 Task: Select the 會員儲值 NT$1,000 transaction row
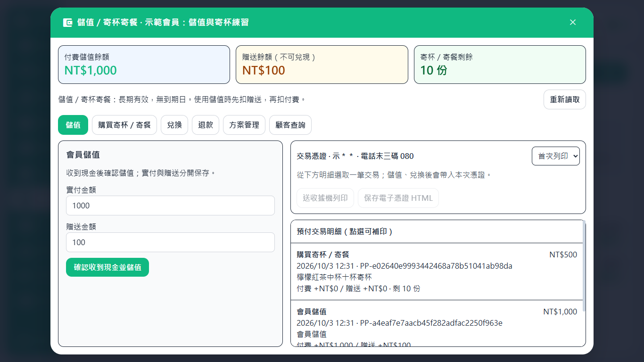coord(437,323)
